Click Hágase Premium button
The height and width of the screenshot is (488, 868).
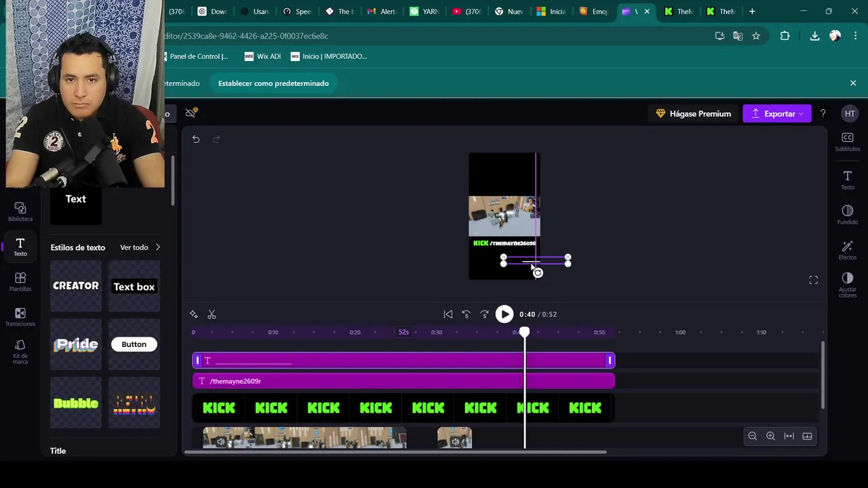point(694,114)
